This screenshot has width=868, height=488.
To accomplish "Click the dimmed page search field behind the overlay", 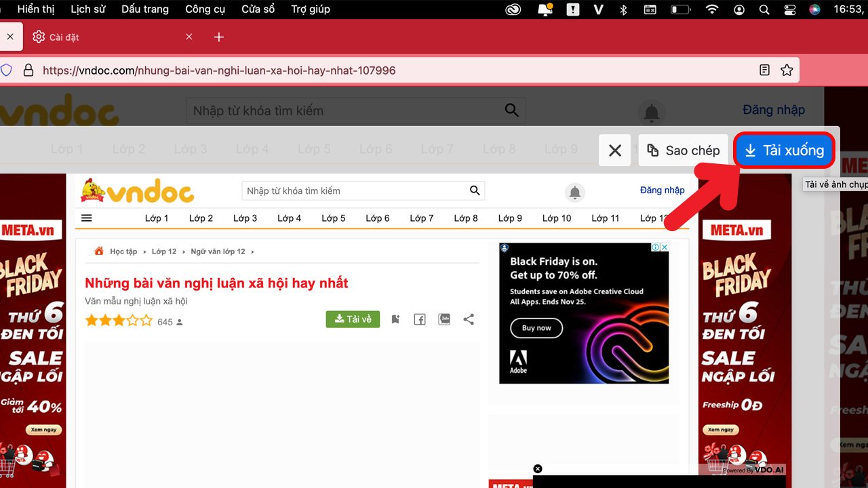I will (356, 110).
